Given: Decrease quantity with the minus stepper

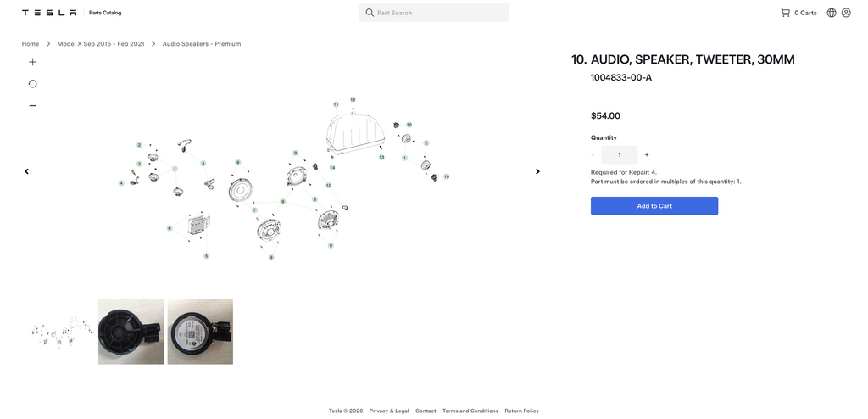Looking at the screenshot, I should (593, 155).
